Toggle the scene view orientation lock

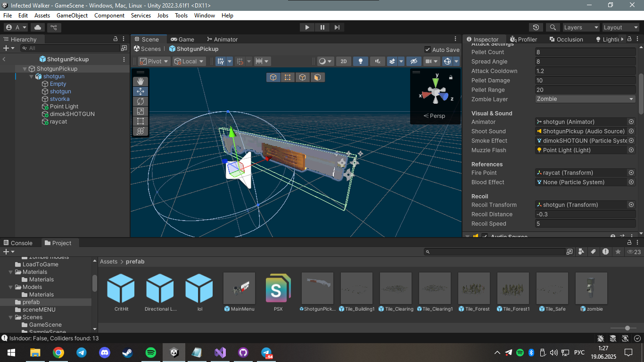[x=451, y=77]
